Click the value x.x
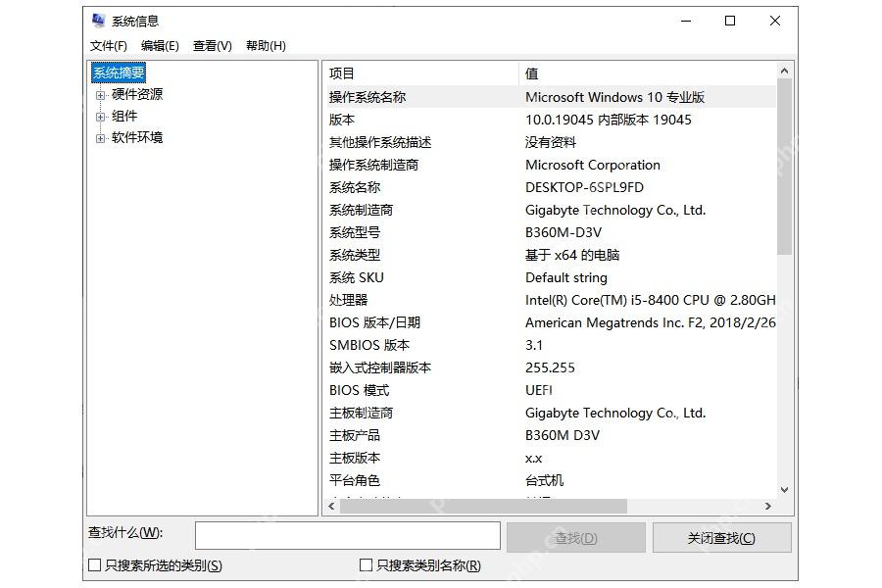This screenshot has height=588, width=882. pyautogui.click(x=534, y=458)
